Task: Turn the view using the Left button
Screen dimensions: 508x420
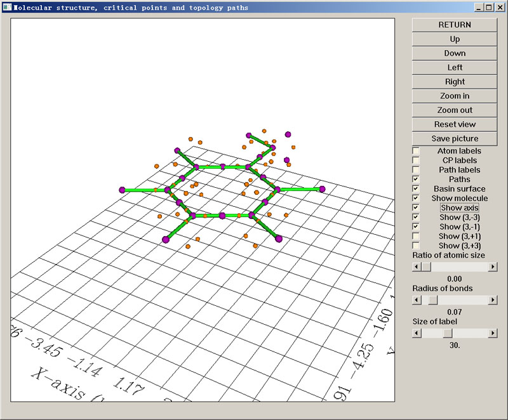Action: pyautogui.click(x=455, y=68)
